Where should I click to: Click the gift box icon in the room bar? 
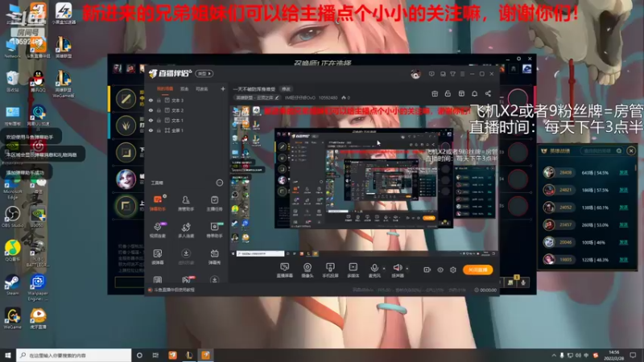point(435,93)
